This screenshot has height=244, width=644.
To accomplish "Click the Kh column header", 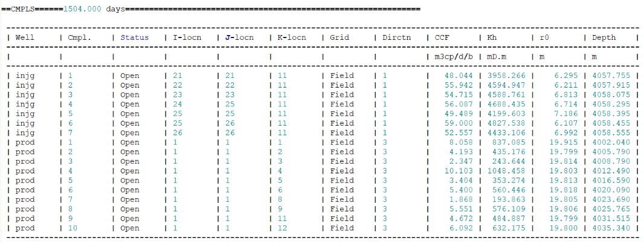I will point(492,37).
